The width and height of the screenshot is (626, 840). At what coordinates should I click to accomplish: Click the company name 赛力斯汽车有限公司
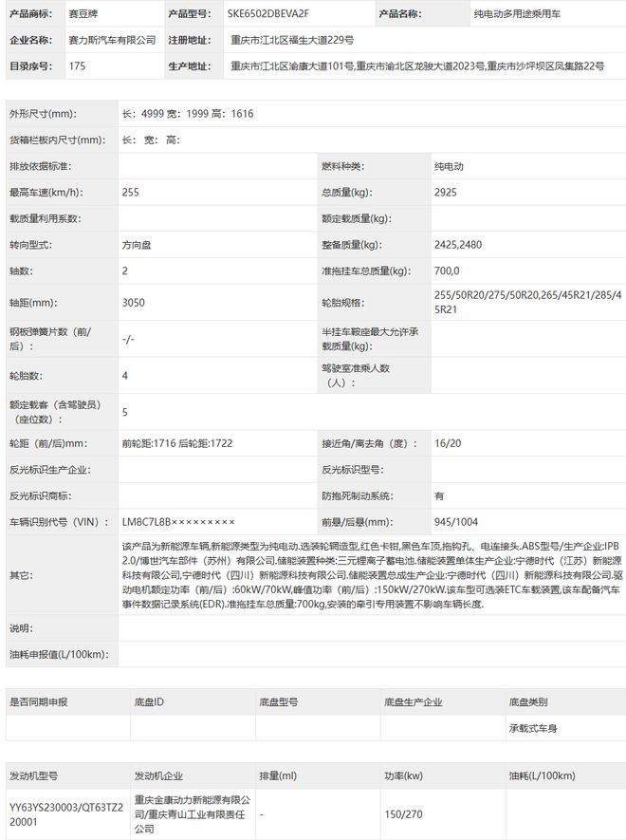(x=112, y=40)
